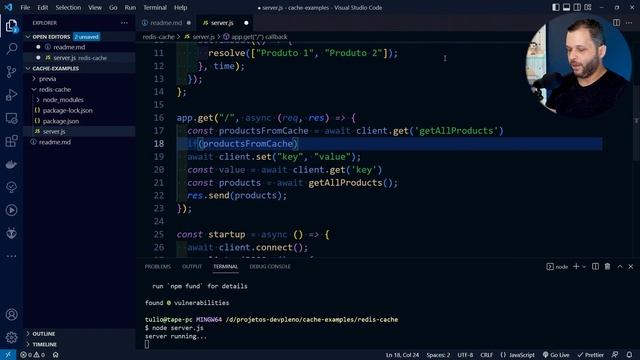Image resolution: width=640 pixels, height=360 pixels.
Task: Close the terminal panel
Action: click(631, 267)
